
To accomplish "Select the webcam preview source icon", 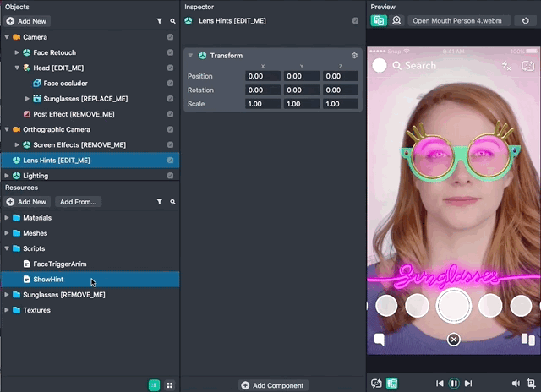I will click(396, 20).
